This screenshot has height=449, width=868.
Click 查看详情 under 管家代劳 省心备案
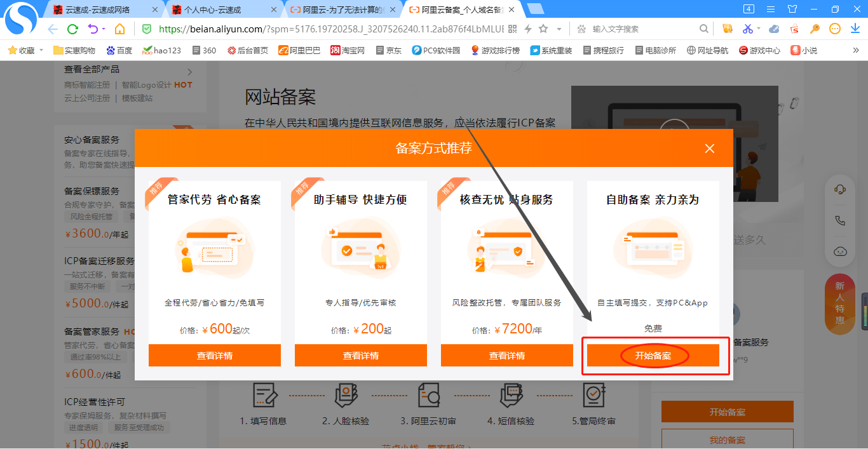click(x=214, y=356)
